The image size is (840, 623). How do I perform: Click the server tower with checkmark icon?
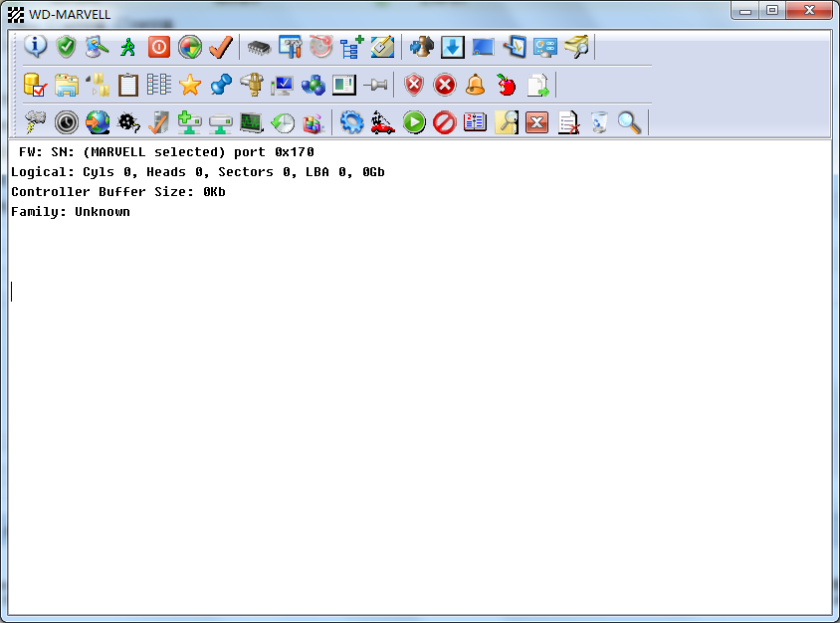tap(158, 122)
